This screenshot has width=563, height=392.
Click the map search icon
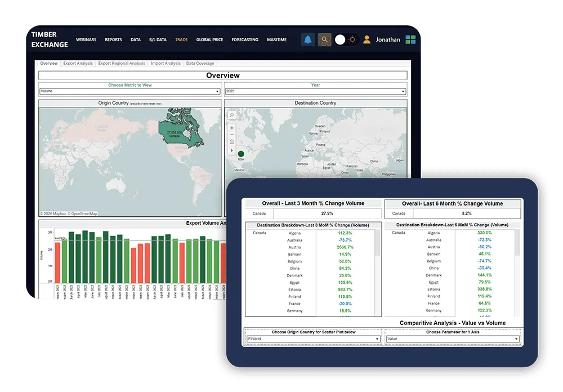click(x=232, y=115)
